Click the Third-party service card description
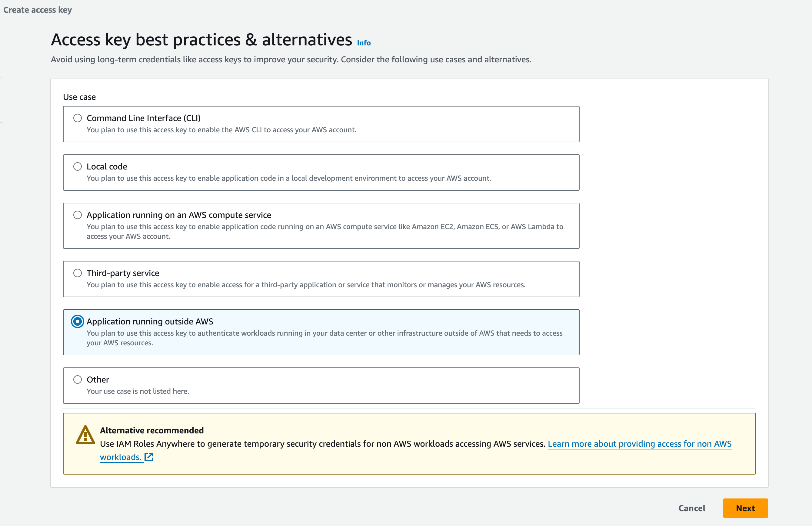 [306, 285]
